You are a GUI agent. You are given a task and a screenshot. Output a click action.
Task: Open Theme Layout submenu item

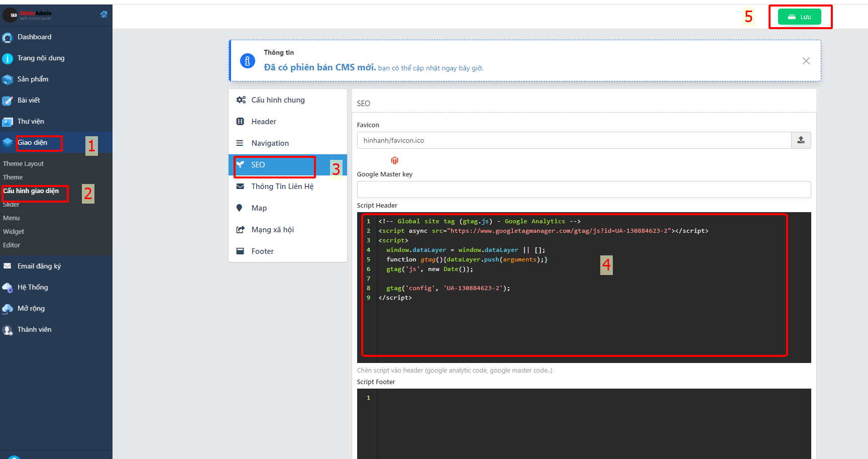click(23, 164)
